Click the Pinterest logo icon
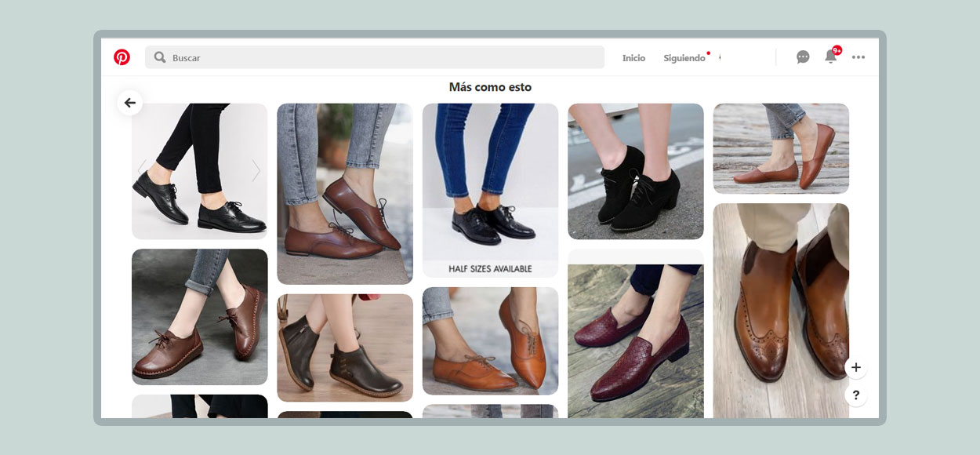This screenshot has height=455, width=980. (x=122, y=57)
